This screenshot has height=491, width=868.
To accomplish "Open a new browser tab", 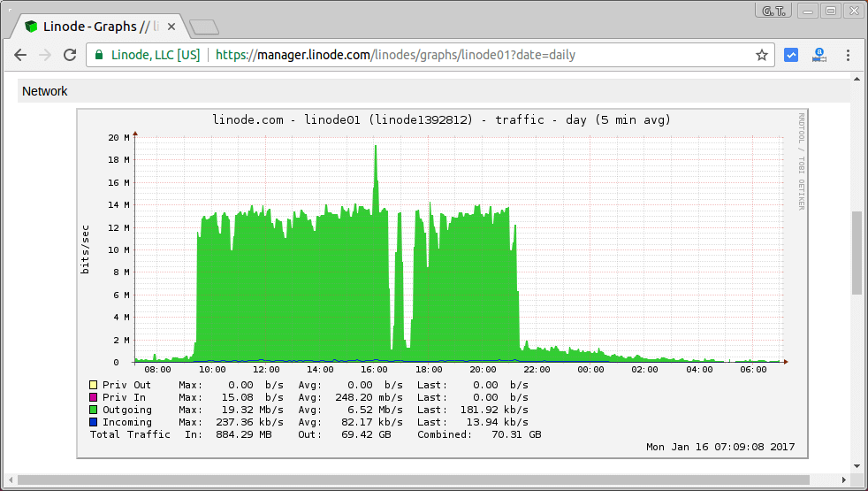I will tap(204, 27).
